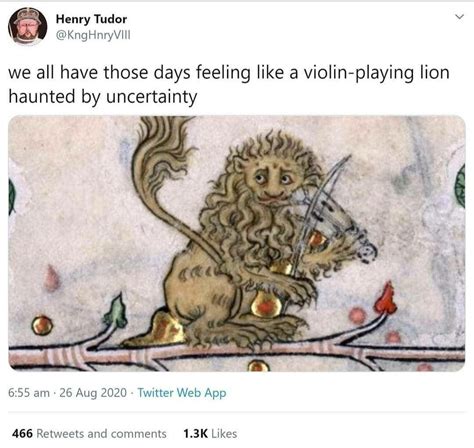This screenshot has height=448, width=474.
Task: Open the 26 Aug 2020 date link
Action: pos(93,393)
